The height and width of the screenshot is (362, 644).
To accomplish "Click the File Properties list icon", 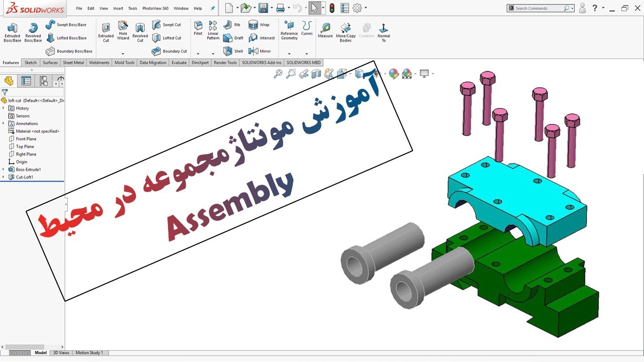I will [x=345, y=8].
